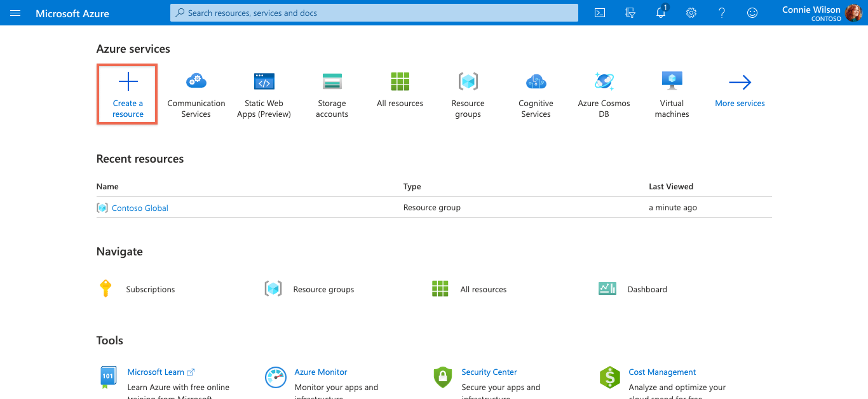
Task: Open Cognitive Services
Action: (536, 94)
